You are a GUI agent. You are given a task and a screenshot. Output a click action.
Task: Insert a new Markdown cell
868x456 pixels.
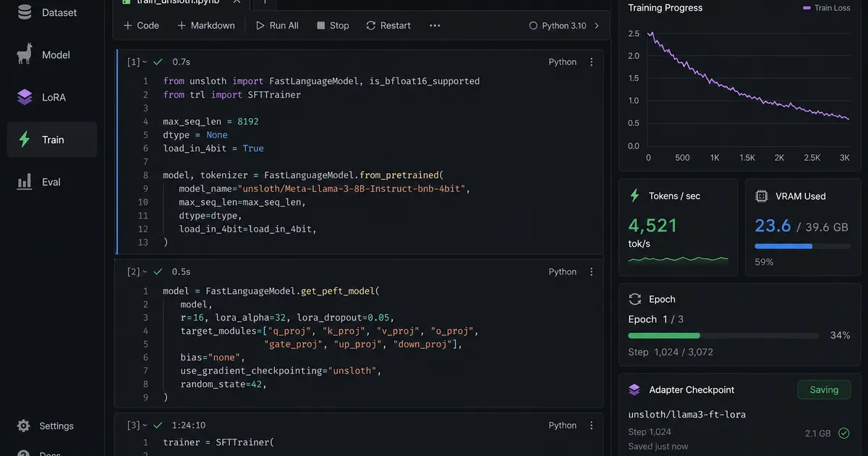[206, 25]
